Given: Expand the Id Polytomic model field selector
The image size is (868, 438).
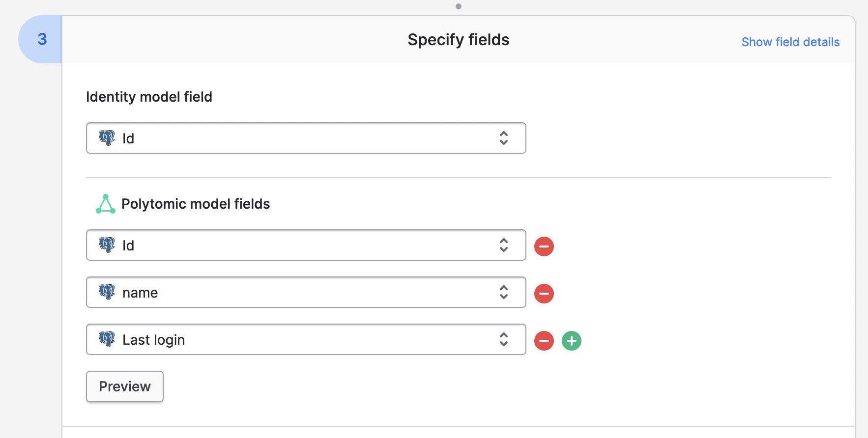Looking at the screenshot, I should 306,245.
